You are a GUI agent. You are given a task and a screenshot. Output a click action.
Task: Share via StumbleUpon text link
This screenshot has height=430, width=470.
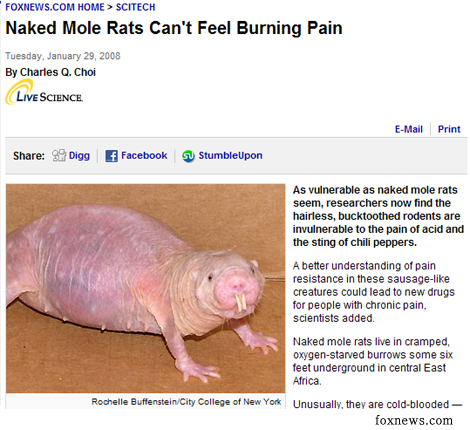[230, 155]
